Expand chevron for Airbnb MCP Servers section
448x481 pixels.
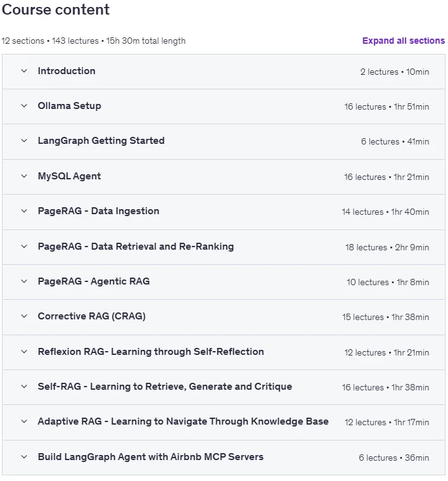pyautogui.click(x=24, y=457)
